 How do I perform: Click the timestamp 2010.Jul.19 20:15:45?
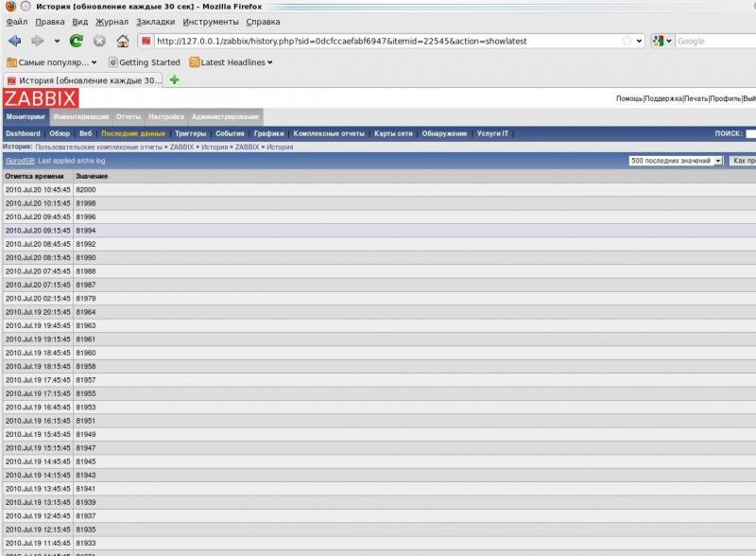[38, 312]
